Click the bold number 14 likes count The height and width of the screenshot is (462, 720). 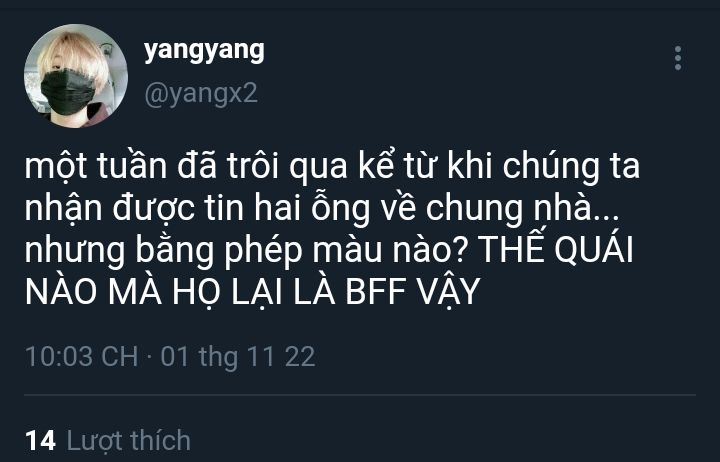tap(41, 440)
